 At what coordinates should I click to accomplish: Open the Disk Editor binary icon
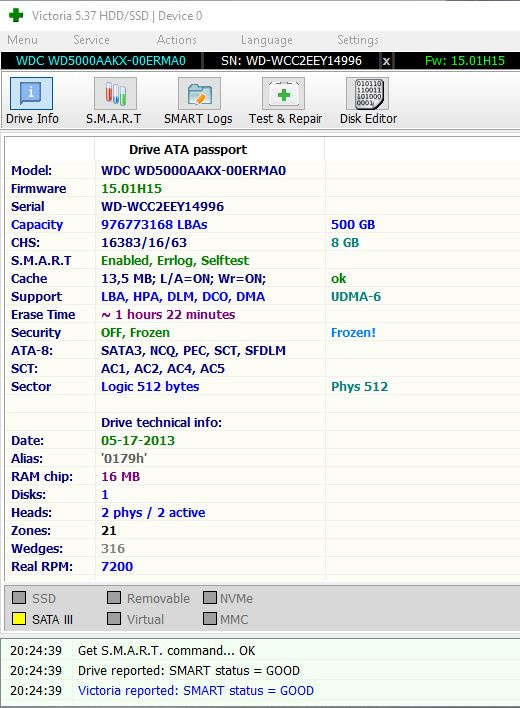pyautogui.click(x=367, y=93)
